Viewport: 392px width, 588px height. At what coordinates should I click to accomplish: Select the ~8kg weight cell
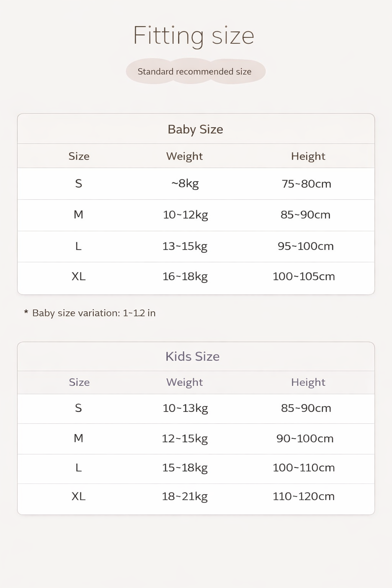pos(185,183)
